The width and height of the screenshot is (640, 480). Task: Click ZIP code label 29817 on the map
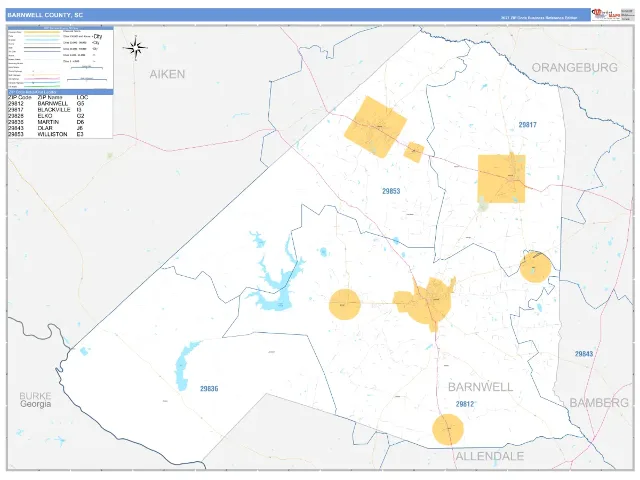click(x=527, y=125)
